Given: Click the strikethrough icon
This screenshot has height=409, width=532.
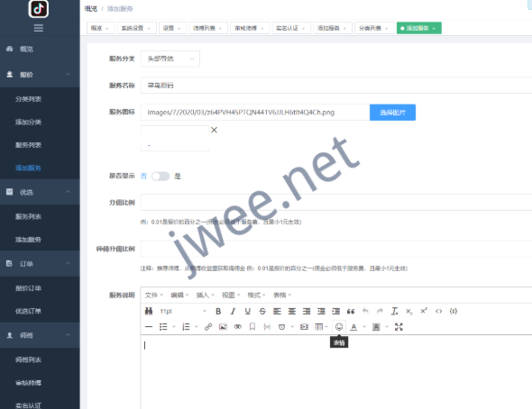Looking at the screenshot, I should pos(262,311).
